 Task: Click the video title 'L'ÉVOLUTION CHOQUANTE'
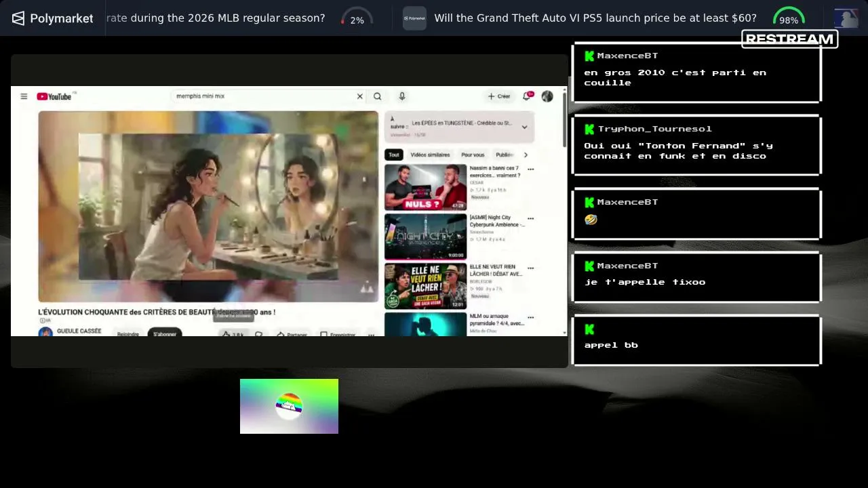point(157,312)
